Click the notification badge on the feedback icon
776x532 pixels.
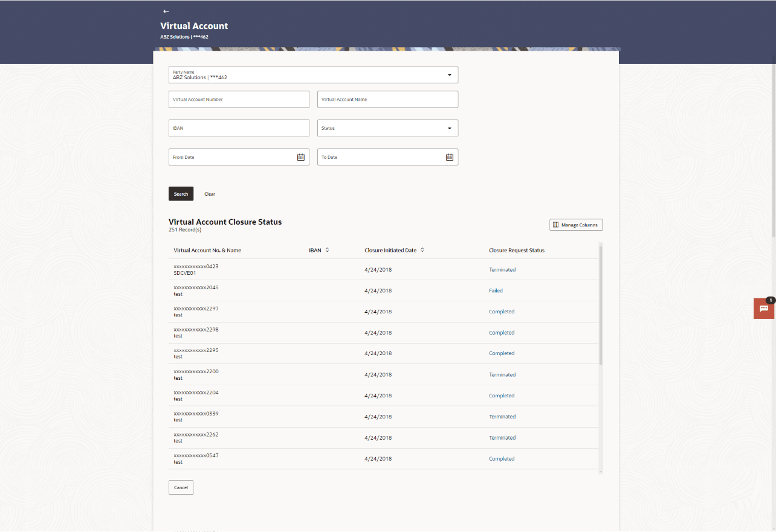click(770, 300)
